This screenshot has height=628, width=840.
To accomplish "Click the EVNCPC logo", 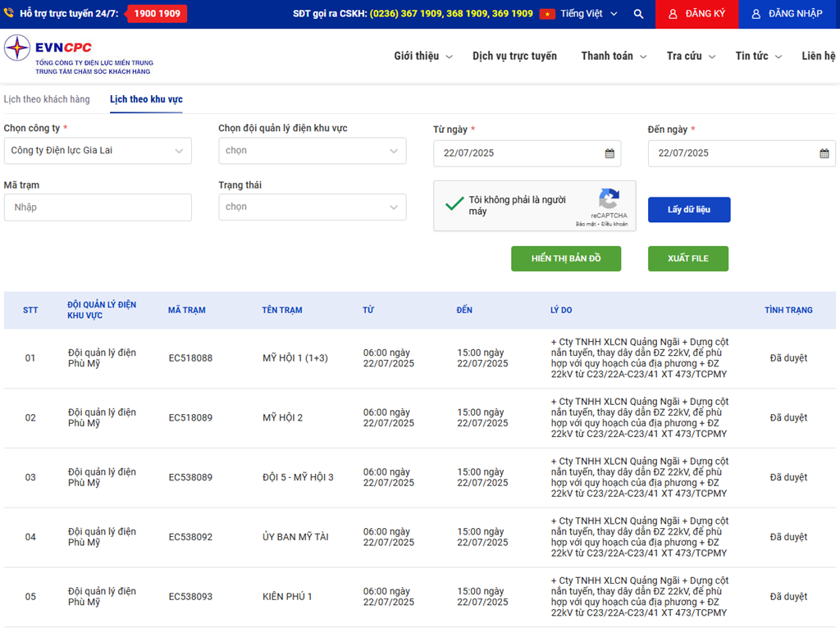I will [x=79, y=55].
